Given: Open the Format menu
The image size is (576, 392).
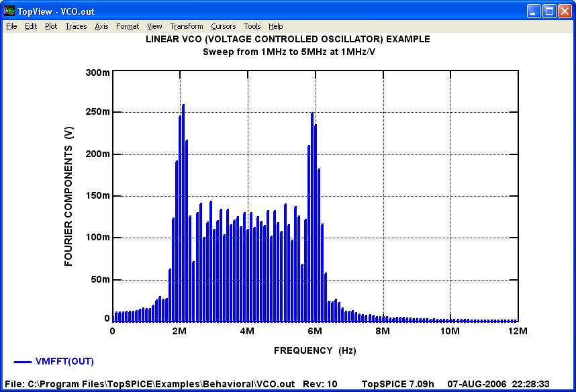Looking at the screenshot, I should coord(128,26).
